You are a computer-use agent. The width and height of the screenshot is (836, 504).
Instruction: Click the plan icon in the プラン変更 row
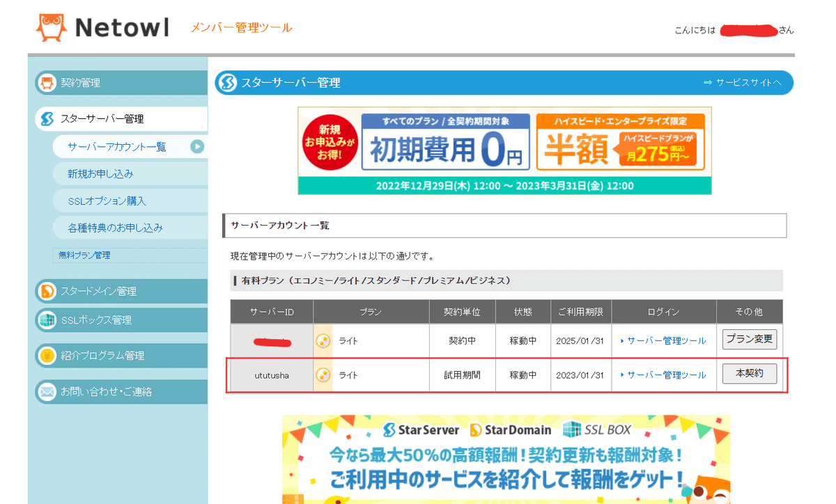coord(323,340)
